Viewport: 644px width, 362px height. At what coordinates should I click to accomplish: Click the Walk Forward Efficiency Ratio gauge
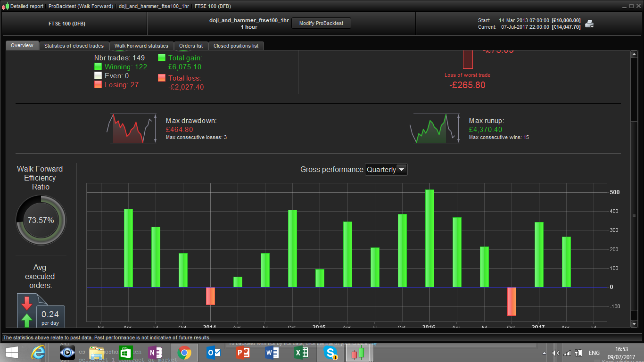pos(41,220)
